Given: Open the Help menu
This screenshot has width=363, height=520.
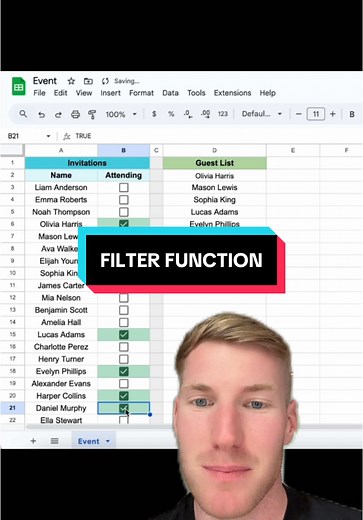Looking at the screenshot, I should 267,93.
